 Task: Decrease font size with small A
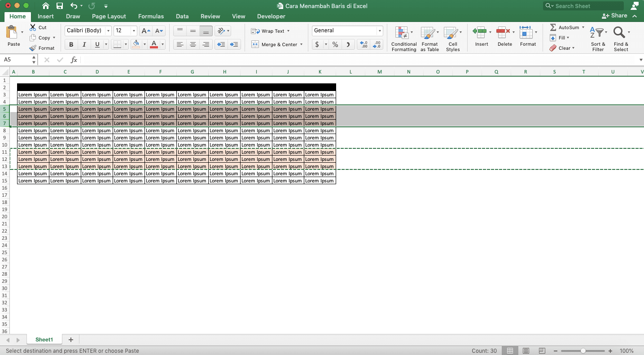tap(159, 31)
